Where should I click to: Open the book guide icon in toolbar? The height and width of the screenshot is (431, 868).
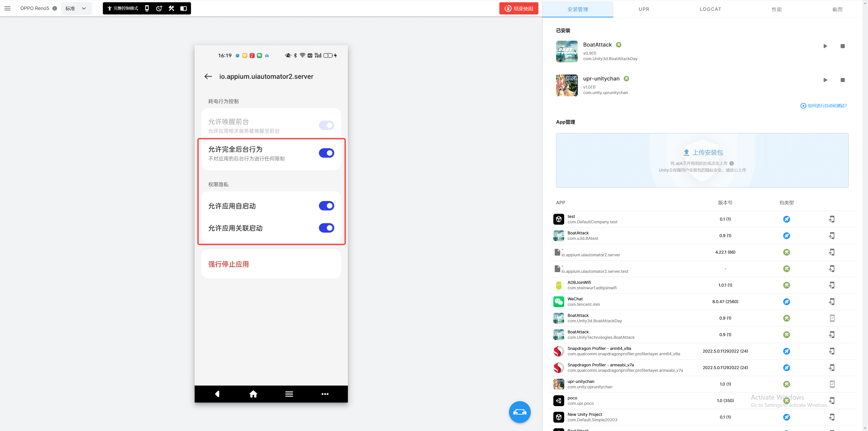tap(183, 8)
